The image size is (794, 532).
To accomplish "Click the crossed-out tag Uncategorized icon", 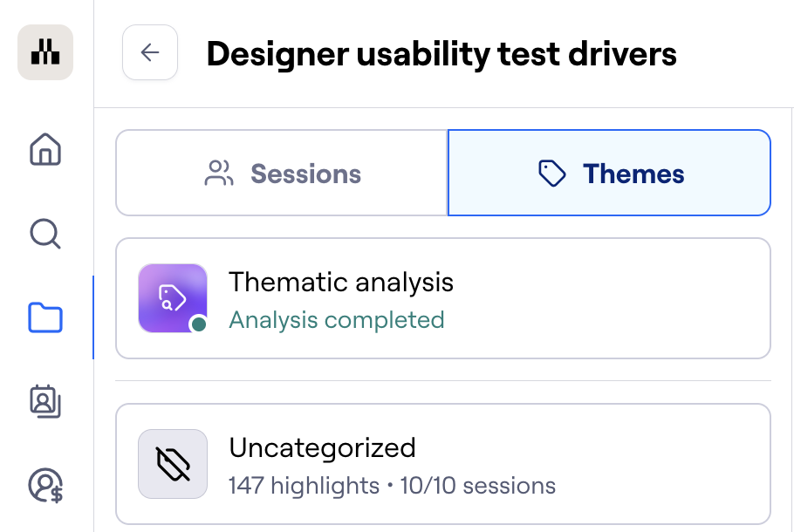I will [173, 464].
